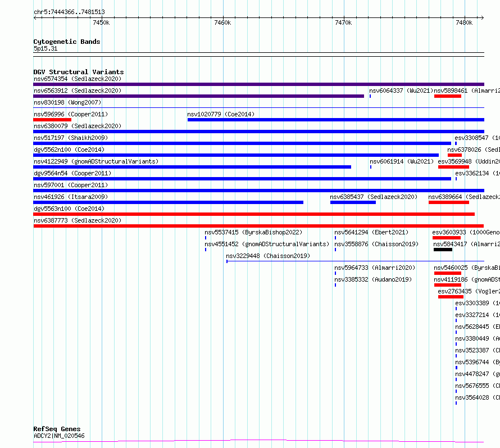Click the red nsv5898461 variant bar
The height and width of the screenshot is (448, 500).
point(448,96)
